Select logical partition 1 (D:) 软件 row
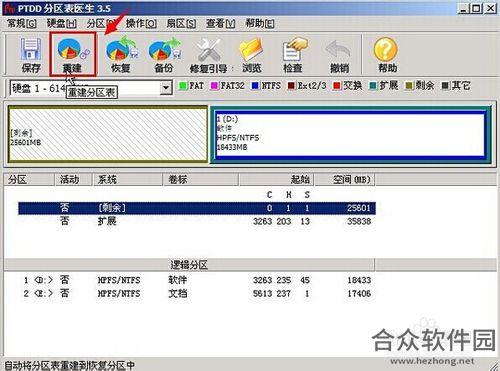500x371 pixels. coord(197,280)
